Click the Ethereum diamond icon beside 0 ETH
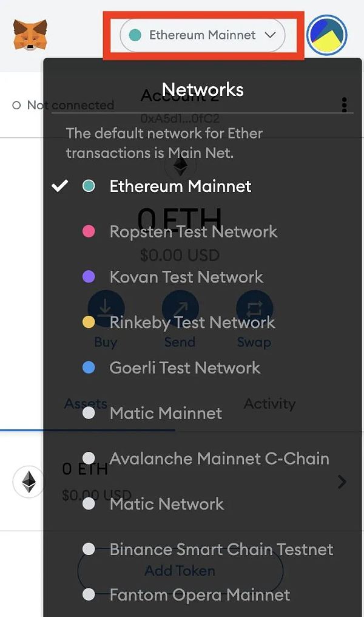Viewport: 364px width, 617px height. pyautogui.click(x=29, y=482)
